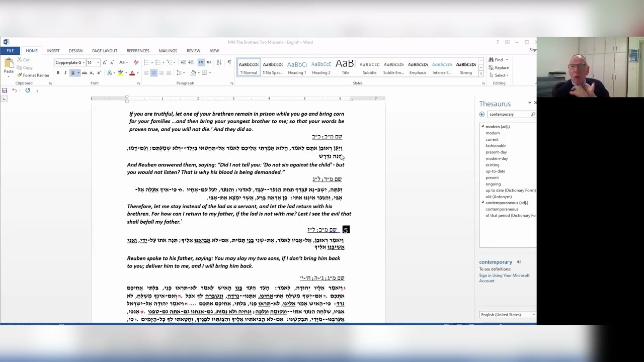The width and height of the screenshot is (644, 362).
Task: Collapse the 'modern (adj.)' thesaurus group
Action: point(482,126)
